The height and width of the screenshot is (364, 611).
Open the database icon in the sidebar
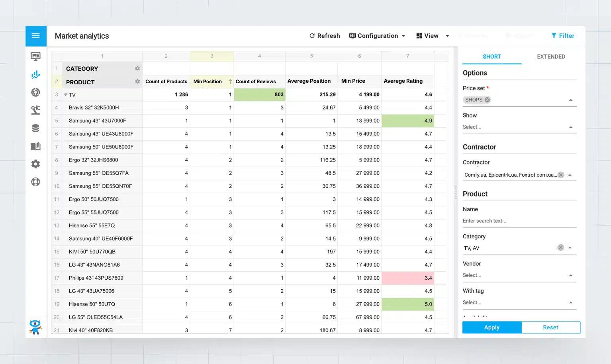click(35, 128)
